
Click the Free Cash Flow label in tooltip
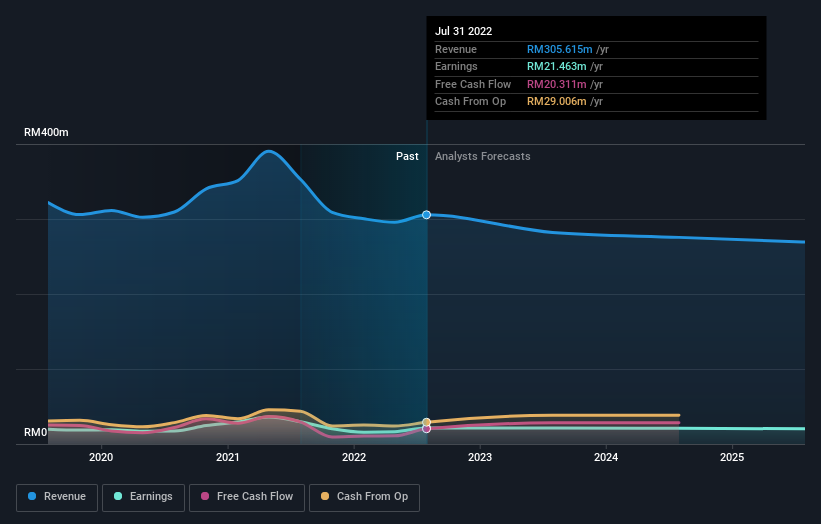473,84
